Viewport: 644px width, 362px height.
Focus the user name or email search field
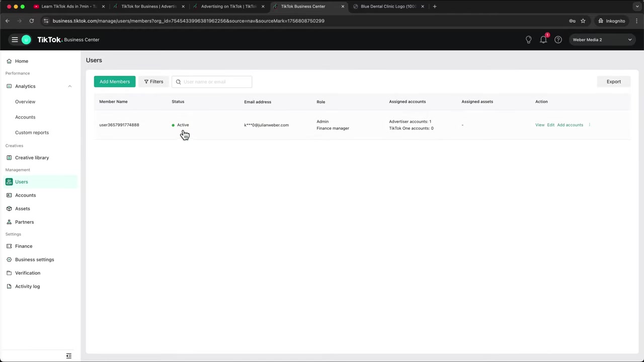tap(212, 81)
